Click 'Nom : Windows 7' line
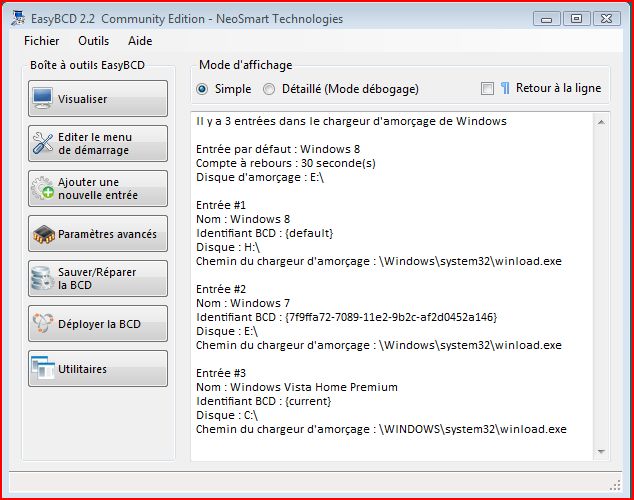 click(243, 303)
